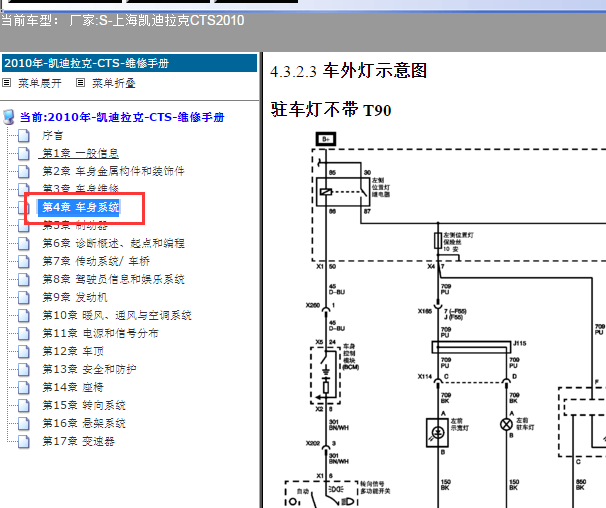Click the page icon beside 第9章
This screenshot has width=606, height=508.
[24, 297]
